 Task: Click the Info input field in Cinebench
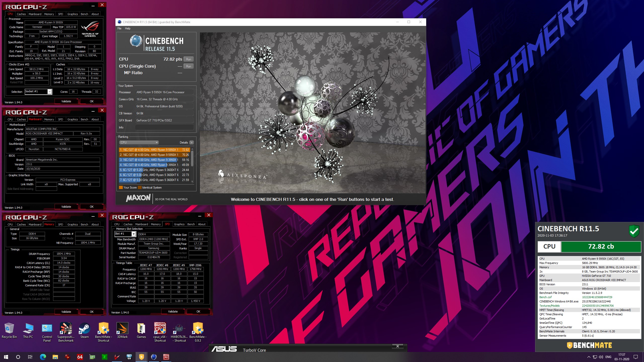(x=165, y=127)
